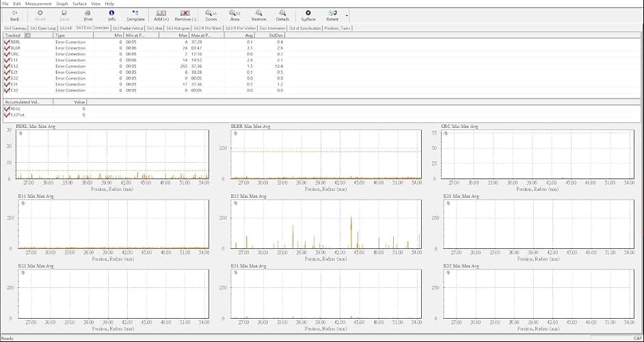Screen dimensions: 644x342
Task: Open the Disc Information tab
Action: (x=272, y=28)
